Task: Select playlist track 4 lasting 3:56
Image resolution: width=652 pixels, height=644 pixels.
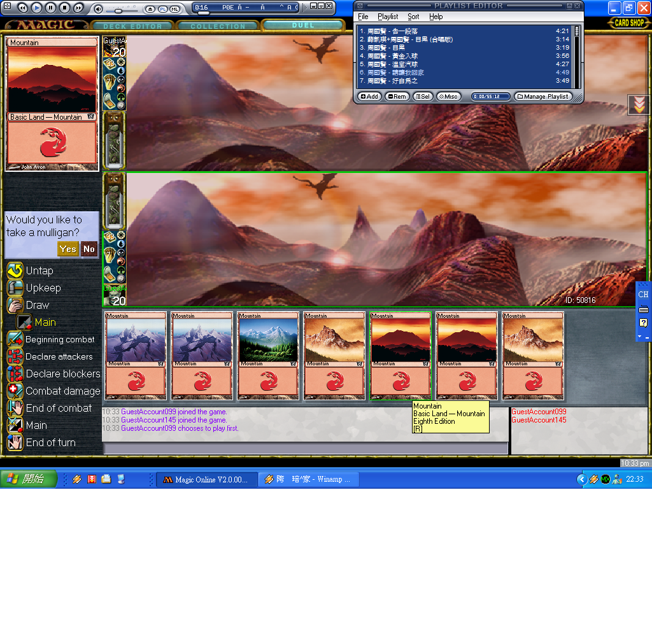Action: [x=464, y=56]
